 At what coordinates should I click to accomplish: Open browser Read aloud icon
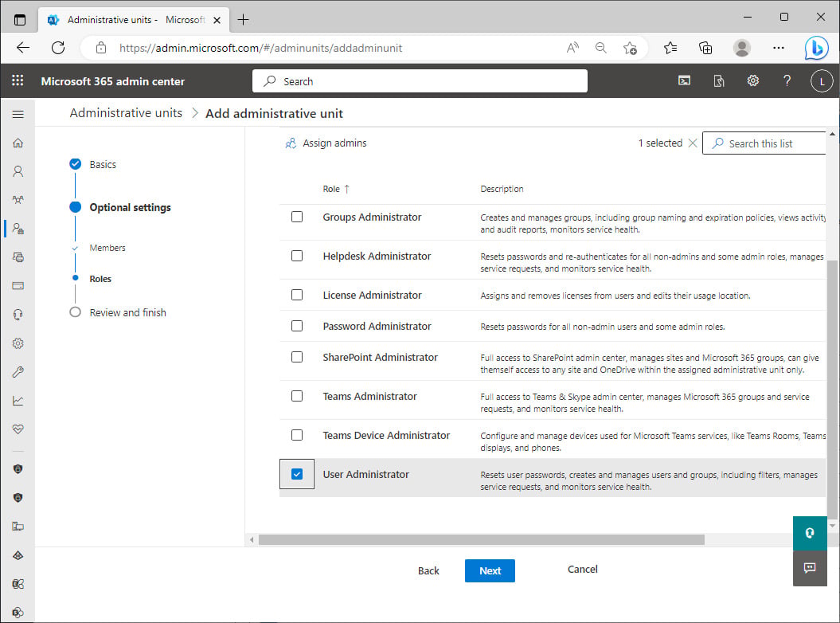pos(572,48)
